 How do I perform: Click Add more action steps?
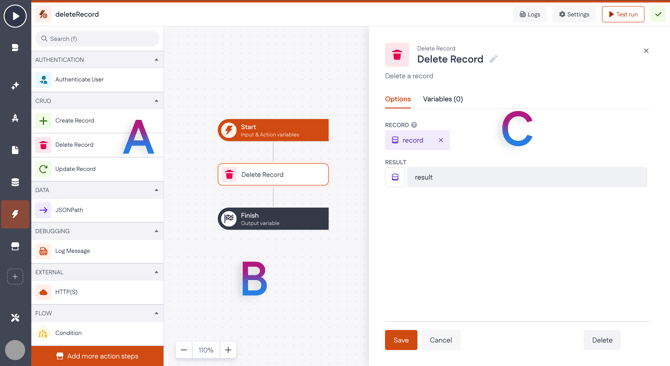coord(97,356)
